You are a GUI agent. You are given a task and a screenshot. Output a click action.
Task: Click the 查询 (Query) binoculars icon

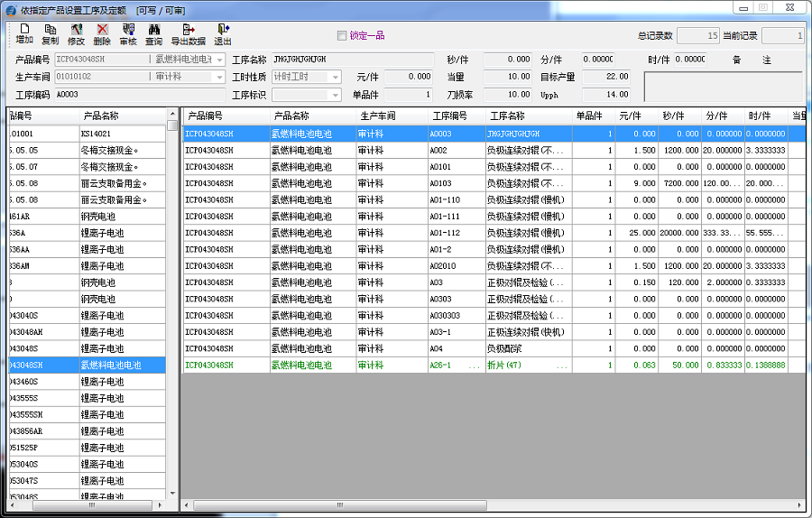click(154, 34)
